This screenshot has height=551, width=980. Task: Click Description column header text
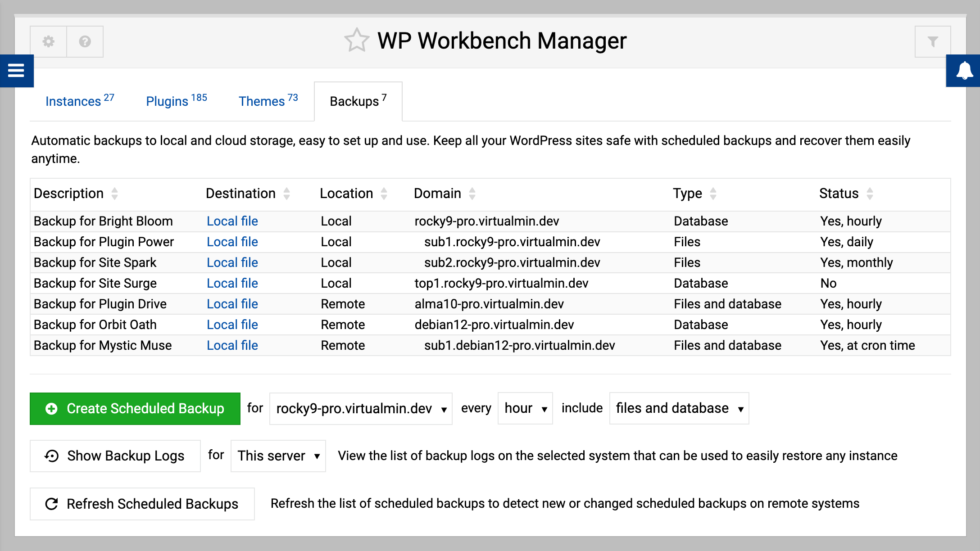(68, 194)
